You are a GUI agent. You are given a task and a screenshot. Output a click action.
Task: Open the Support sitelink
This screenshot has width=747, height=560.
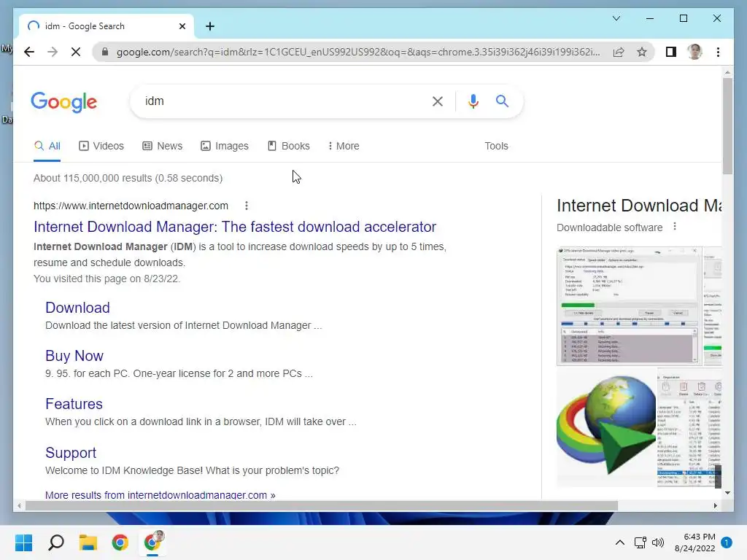71,452
